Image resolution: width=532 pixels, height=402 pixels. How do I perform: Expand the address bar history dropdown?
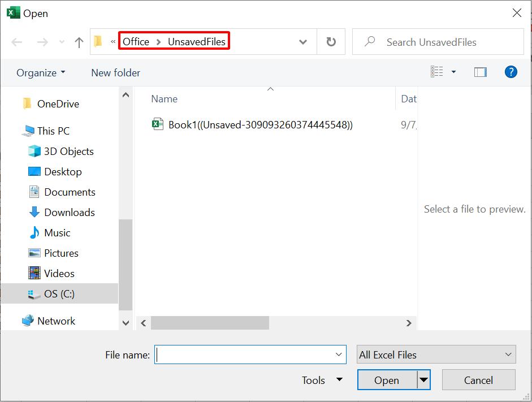303,42
